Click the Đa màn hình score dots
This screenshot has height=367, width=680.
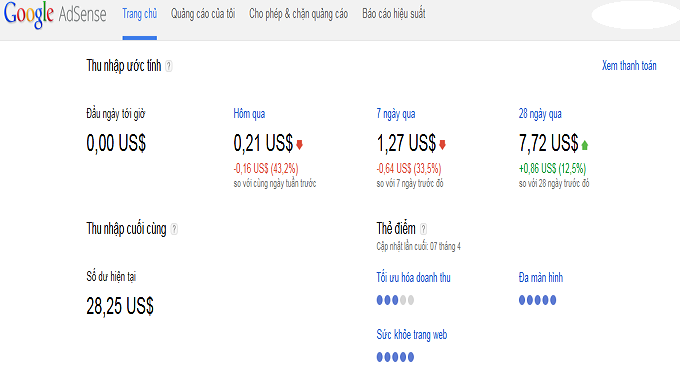point(537,300)
